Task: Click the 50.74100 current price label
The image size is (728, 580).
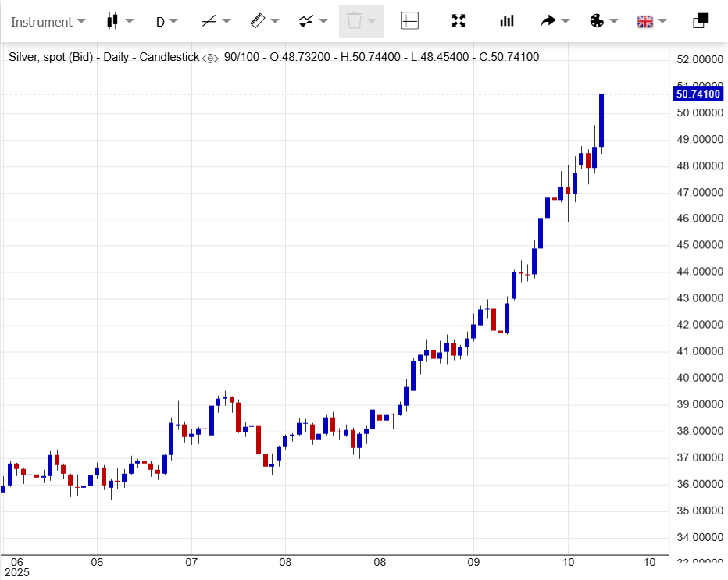Action: (x=698, y=94)
